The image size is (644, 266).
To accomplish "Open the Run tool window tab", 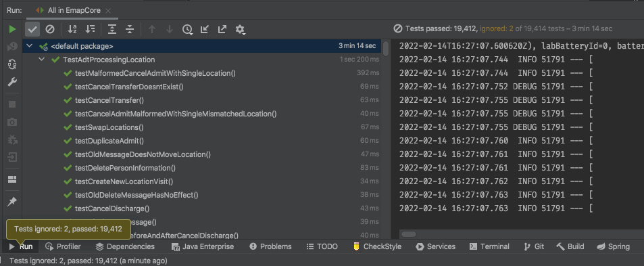I will coord(20,246).
